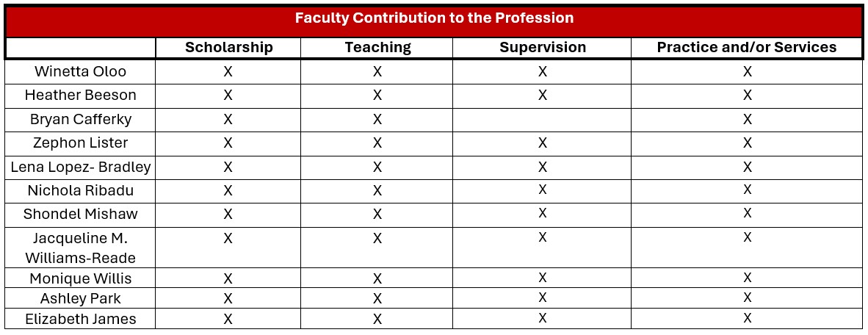Click the Ashley Park name cell
The width and height of the screenshot is (868, 335).
[81, 299]
